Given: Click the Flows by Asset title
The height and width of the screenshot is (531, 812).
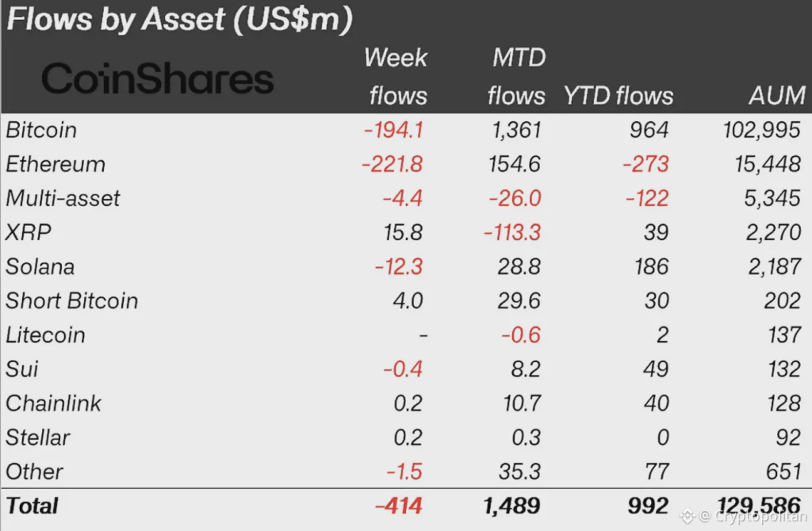Looking at the screenshot, I should click(179, 20).
